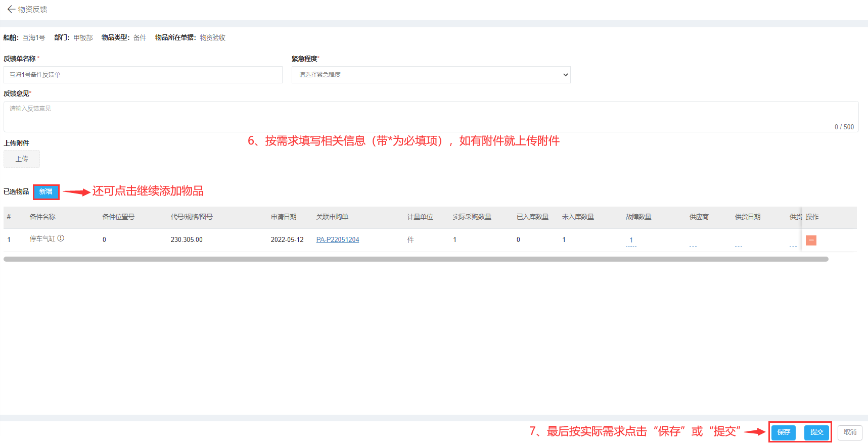Click the 供货日期 column header
The width and height of the screenshot is (868, 444).
point(748,217)
